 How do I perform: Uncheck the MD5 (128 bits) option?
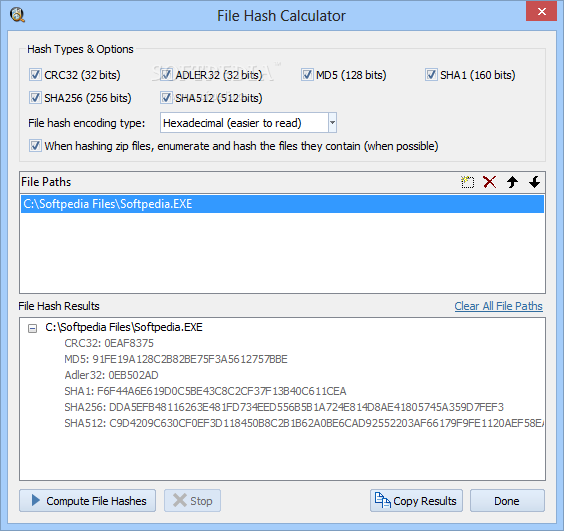tap(307, 75)
